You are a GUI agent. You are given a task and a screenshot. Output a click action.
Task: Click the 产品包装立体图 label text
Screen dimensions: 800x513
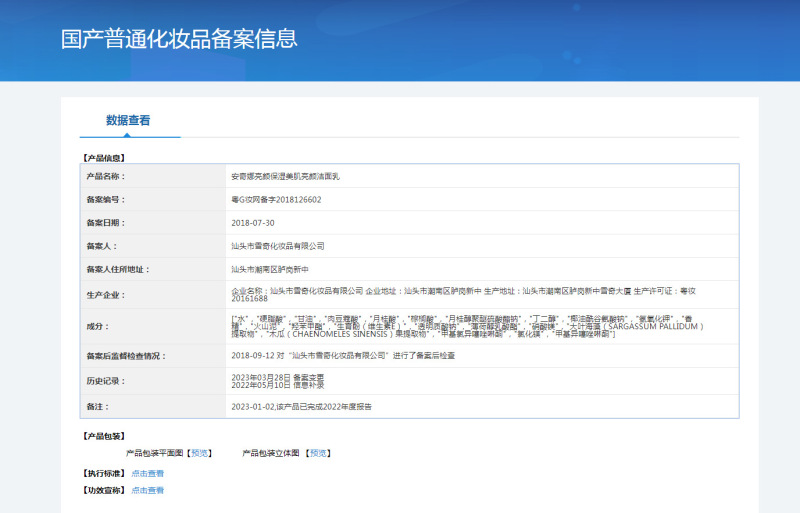(x=271, y=453)
